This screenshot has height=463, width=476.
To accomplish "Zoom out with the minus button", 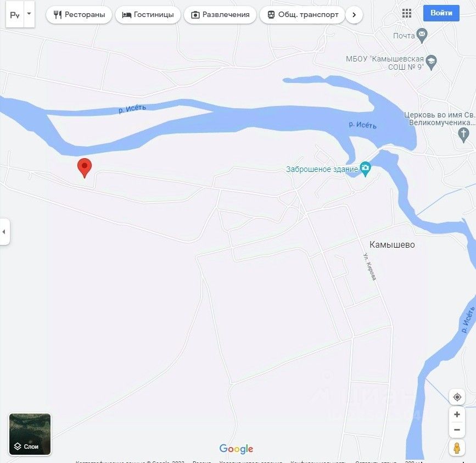I will (x=457, y=429).
